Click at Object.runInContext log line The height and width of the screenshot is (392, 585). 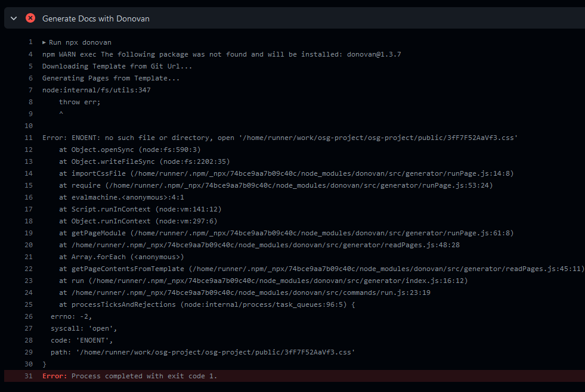138,222
